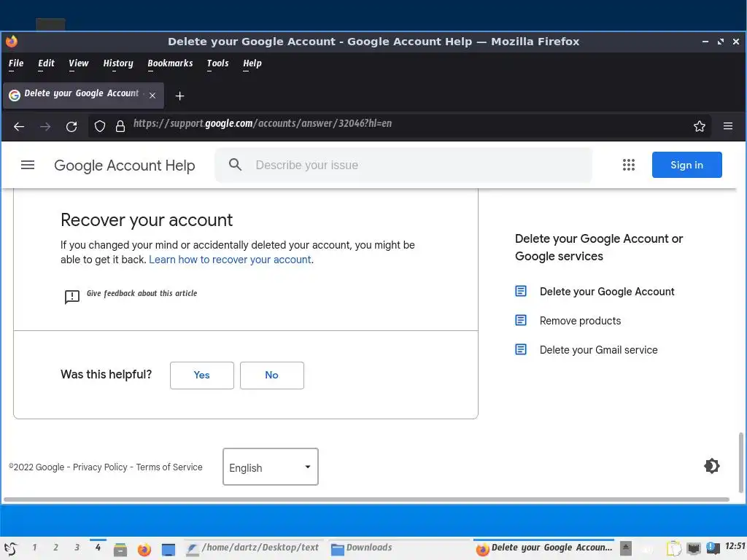Bookmark this page with the star icon

tap(699, 126)
